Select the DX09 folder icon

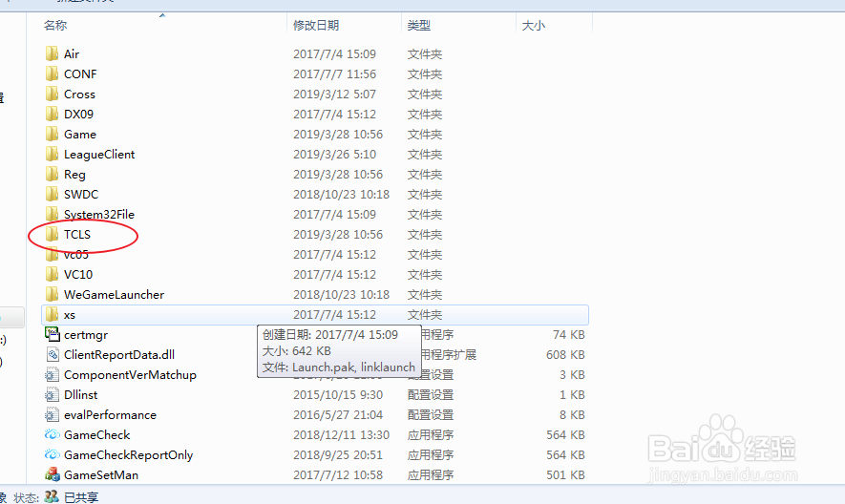click(x=52, y=114)
